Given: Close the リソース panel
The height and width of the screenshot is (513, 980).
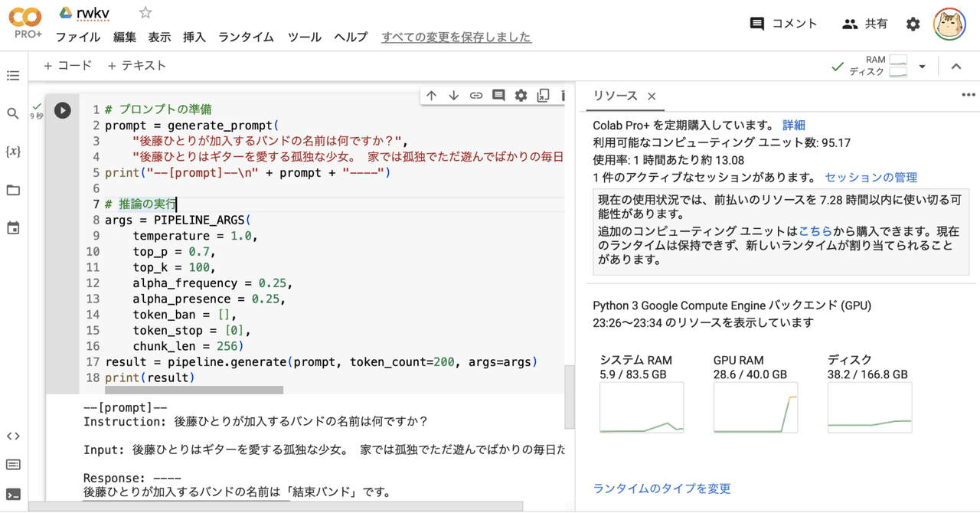Looking at the screenshot, I should point(651,97).
